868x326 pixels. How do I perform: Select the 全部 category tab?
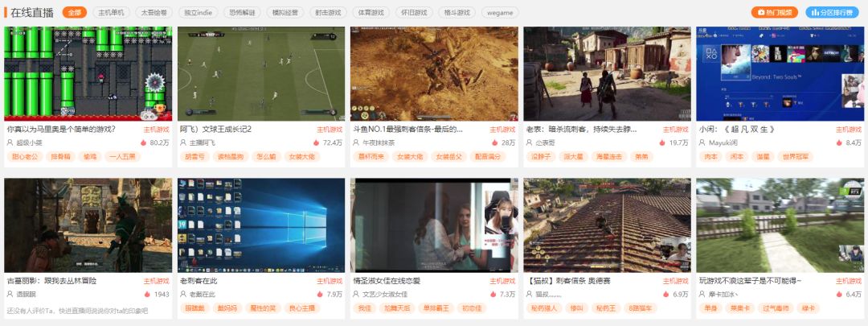tap(75, 12)
